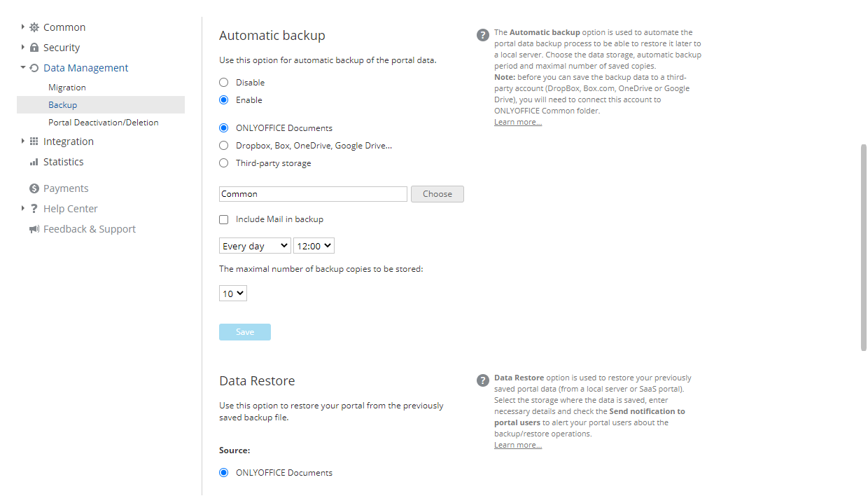The image size is (868, 496).
Task: Open the Feedback & Support megaphone icon
Action: [x=34, y=228]
